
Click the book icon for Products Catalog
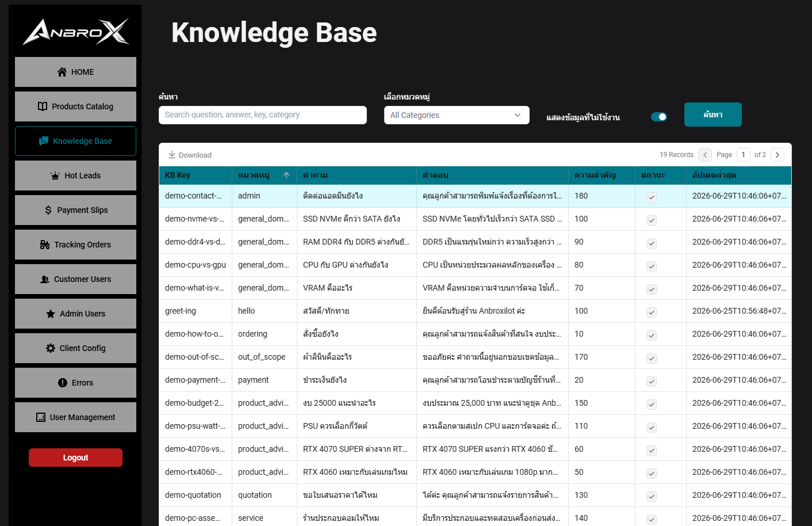[43, 106]
